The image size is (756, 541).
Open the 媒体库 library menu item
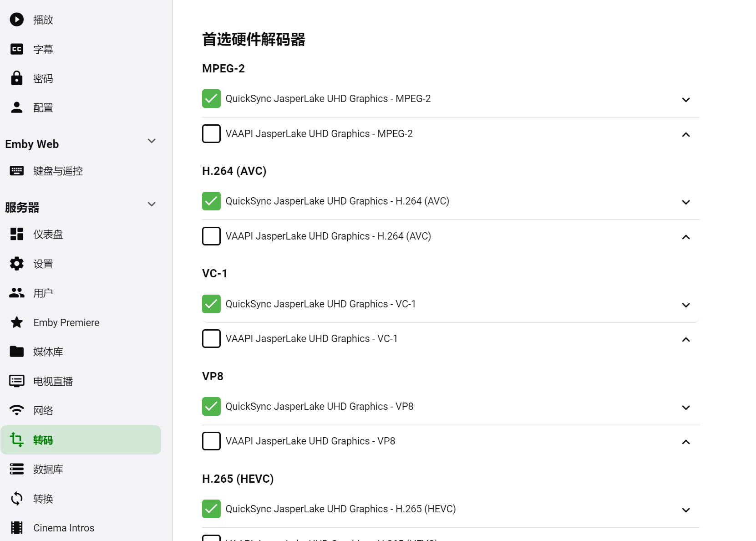(x=48, y=352)
